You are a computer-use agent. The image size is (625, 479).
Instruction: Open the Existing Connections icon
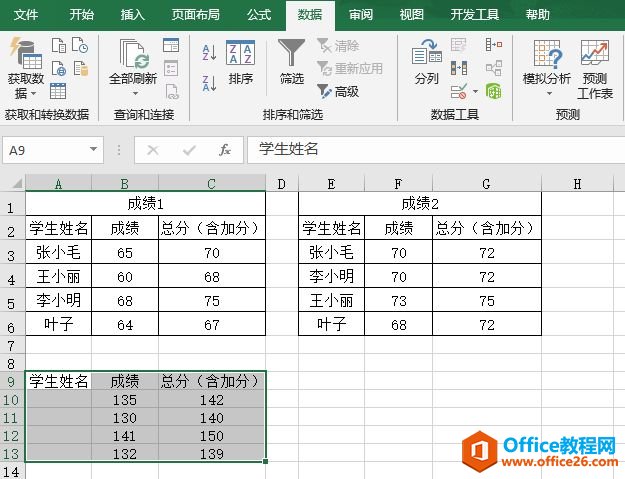pos(81,69)
